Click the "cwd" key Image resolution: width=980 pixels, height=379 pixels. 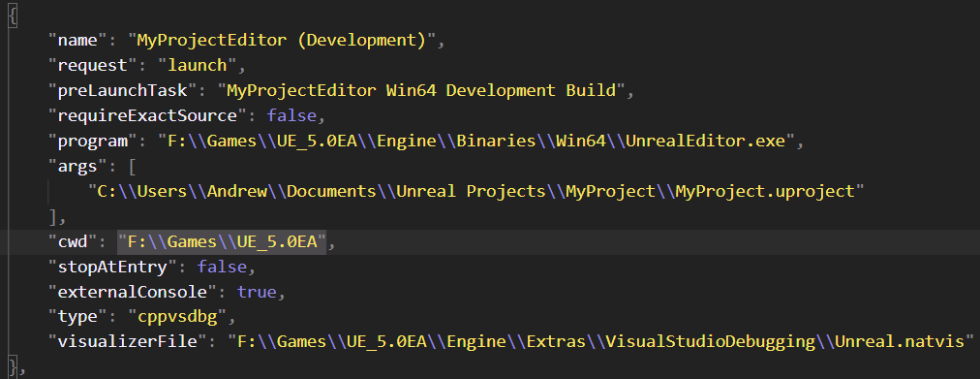pyautogui.click(x=74, y=241)
